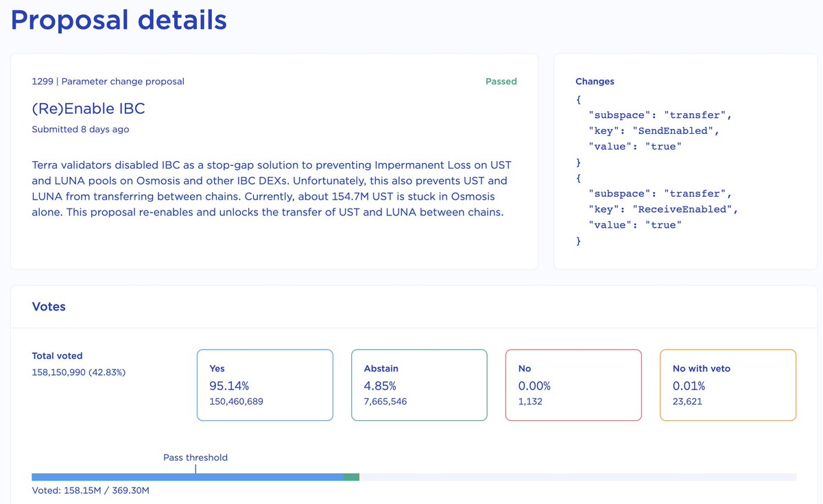This screenshot has height=504, width=823.
Task: Click the first "subspace": "transfer" line
Action: pyautogui.click(x=660, y=115)
